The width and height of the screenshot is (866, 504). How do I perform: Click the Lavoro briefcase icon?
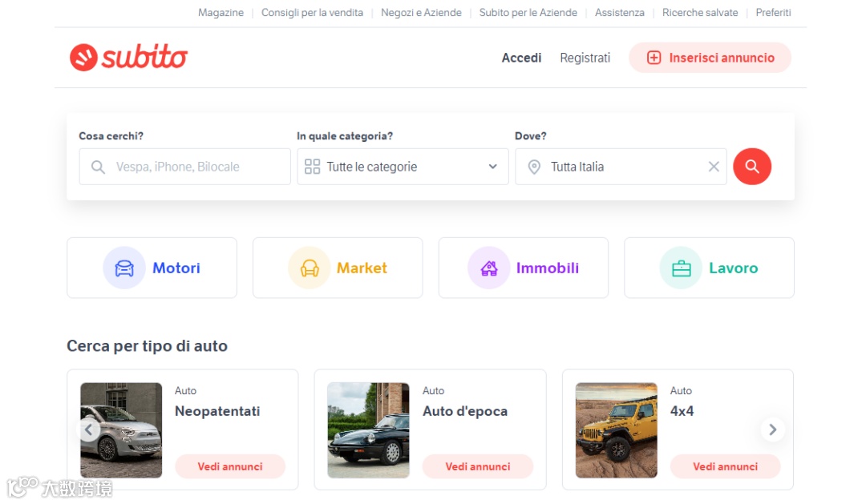click(681, 268)
